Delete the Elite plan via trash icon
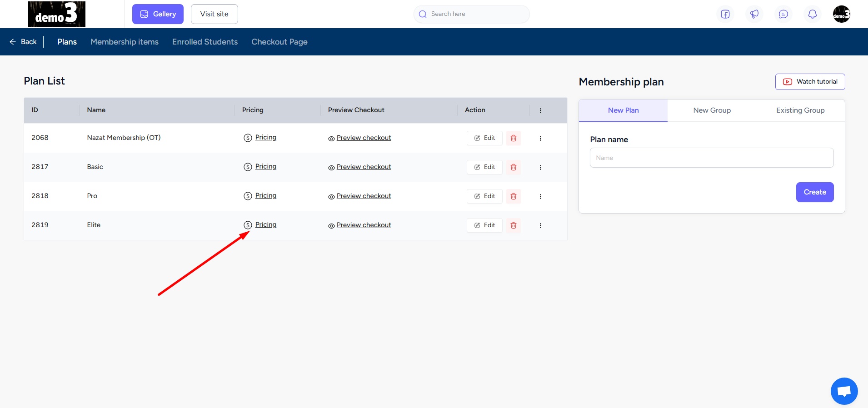Screen dimensions: 868x408 (514, 225)
